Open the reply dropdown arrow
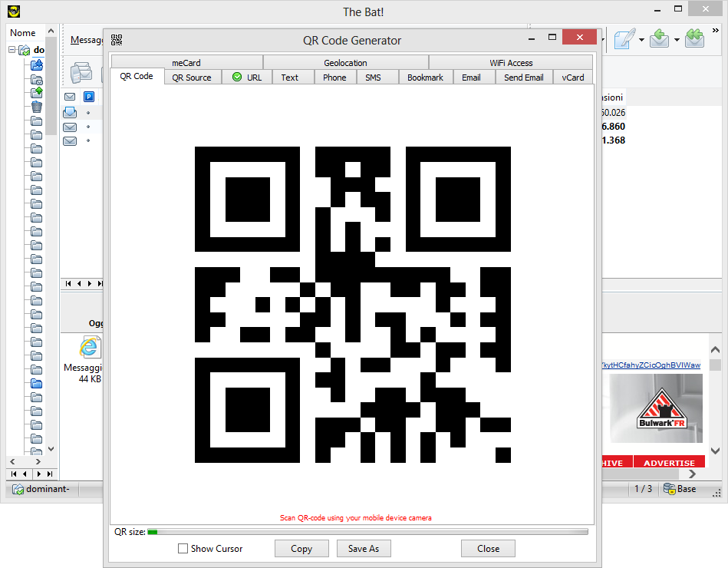The image size is (728, 568). click(677, 40)
